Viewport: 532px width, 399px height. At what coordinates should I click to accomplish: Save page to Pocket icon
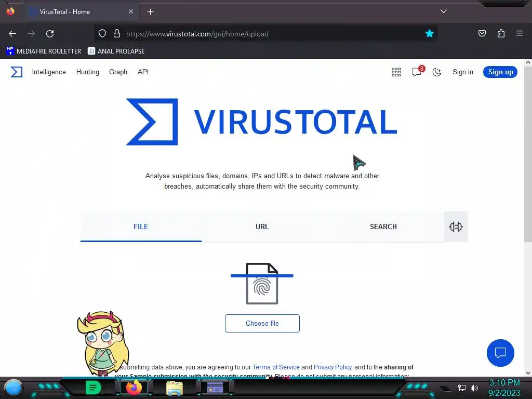point(482,34)
